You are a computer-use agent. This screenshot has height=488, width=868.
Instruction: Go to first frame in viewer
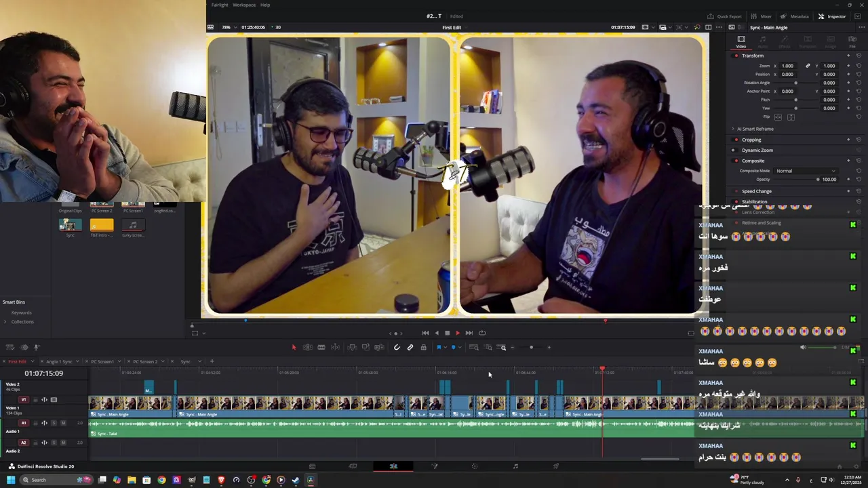coord(425,333)
